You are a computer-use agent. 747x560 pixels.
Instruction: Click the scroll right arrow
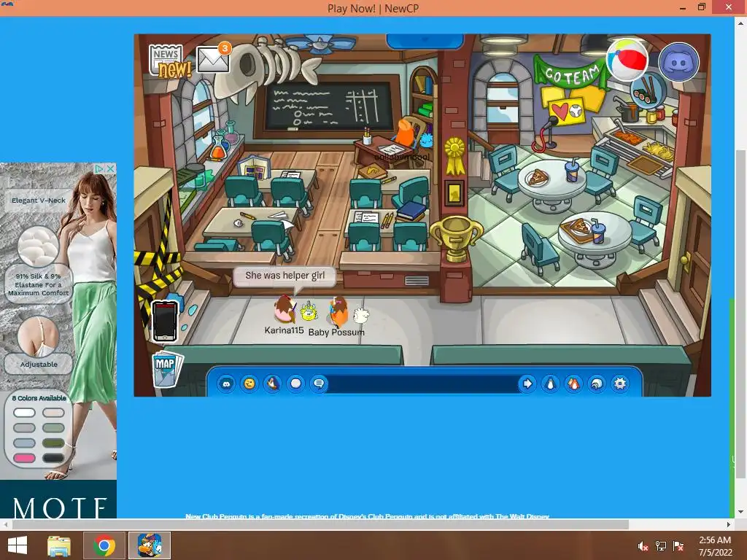(729, 524)
